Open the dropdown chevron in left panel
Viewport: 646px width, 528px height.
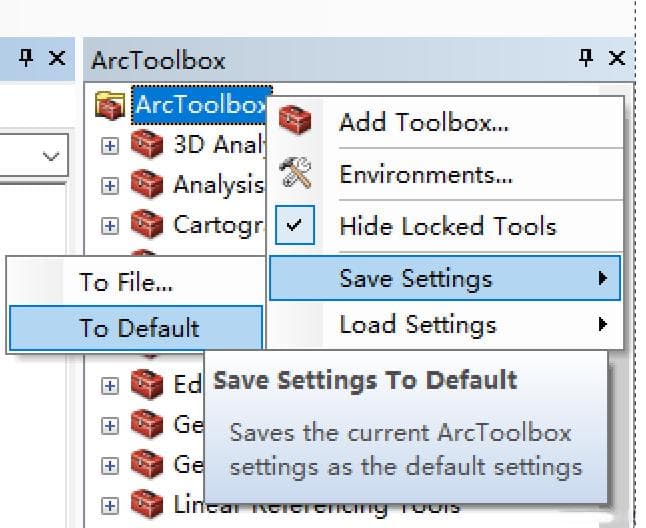[51, 157]
